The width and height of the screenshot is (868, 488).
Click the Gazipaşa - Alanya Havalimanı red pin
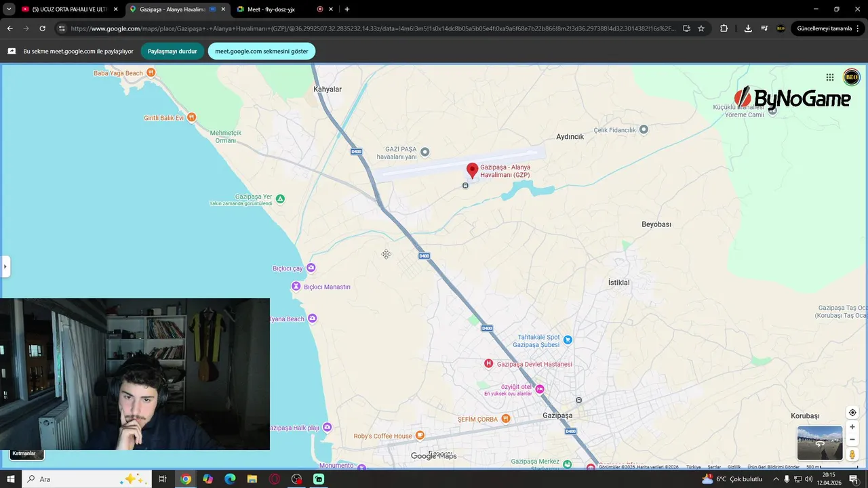[x=473, y=170]
